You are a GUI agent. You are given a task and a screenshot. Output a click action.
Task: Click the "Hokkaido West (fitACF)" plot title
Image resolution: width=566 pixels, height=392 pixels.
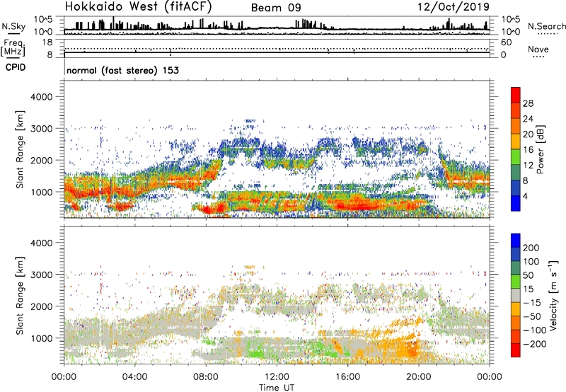[x=139, y=6]
